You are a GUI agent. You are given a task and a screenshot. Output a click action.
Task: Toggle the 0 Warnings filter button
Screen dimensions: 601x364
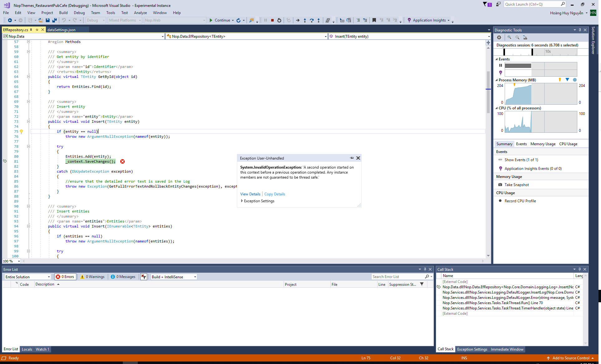(92, 277)
